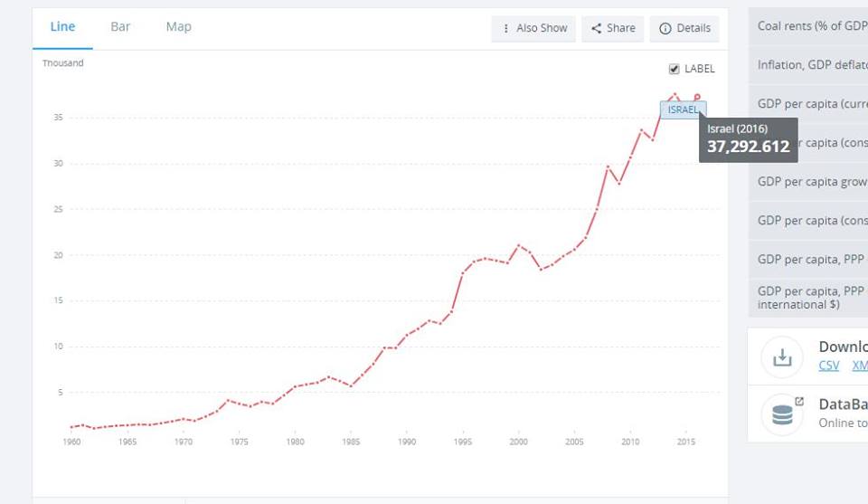Click the three-dot icon beside Also Show

point(505,28)
